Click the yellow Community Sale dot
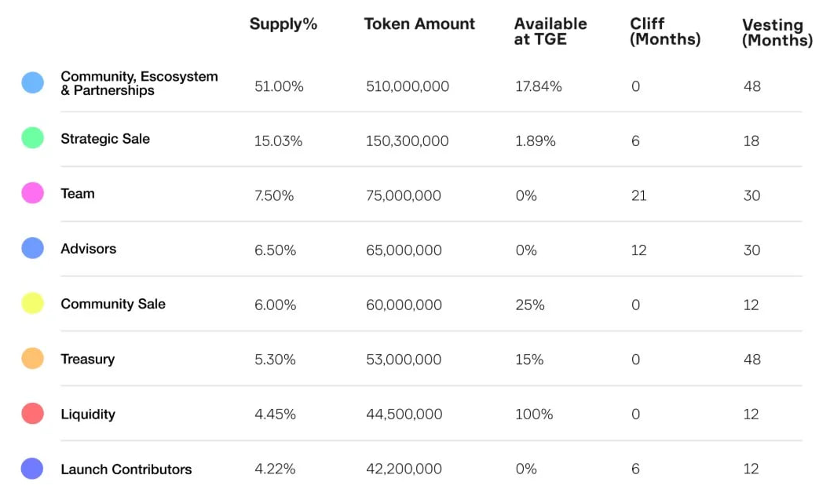The width and height of the screenshot is (830, 504). [32, 303]
